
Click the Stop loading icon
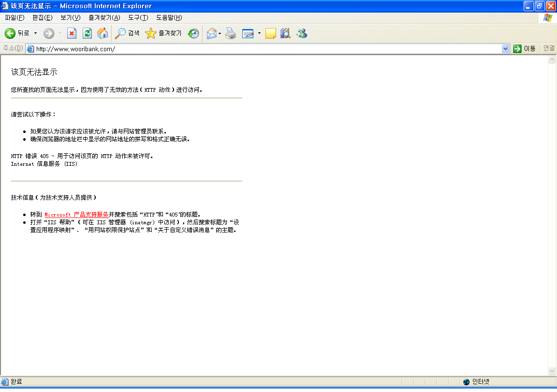[72, 33]
